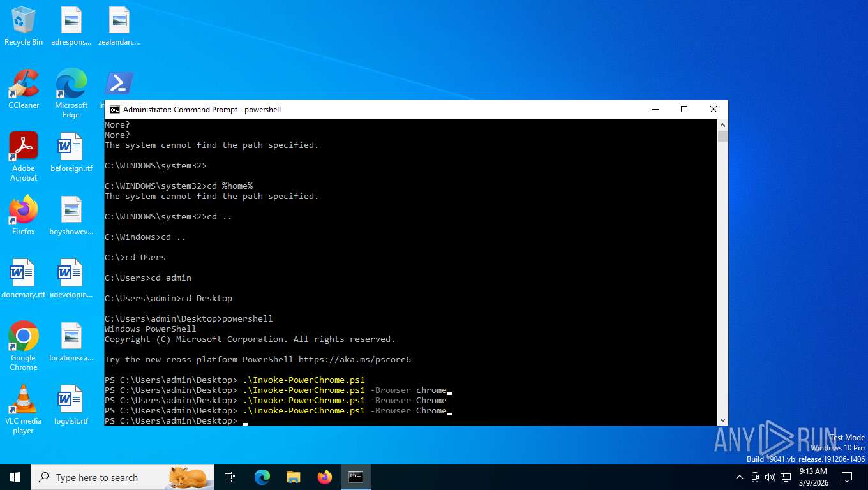Select the beforeign.rtf document

click(x=71, y=153)
